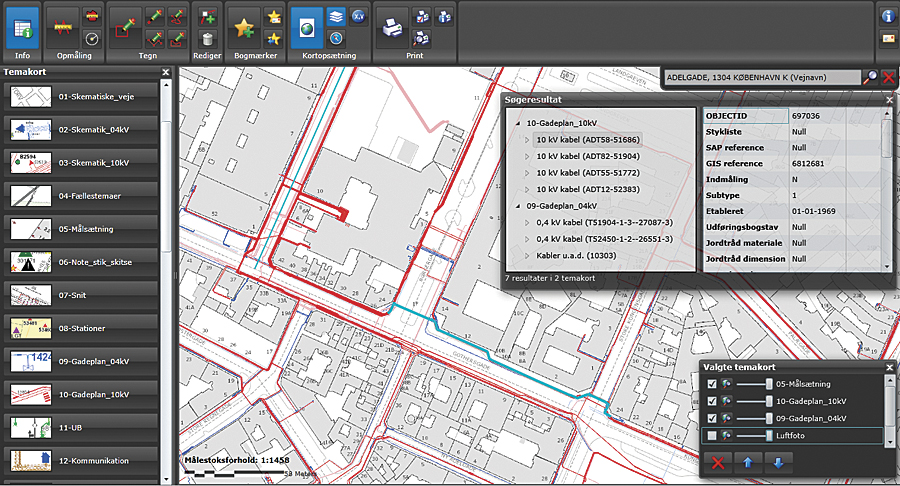
Task: Click the trash can icon in Rediger
Action: [208, 39]
